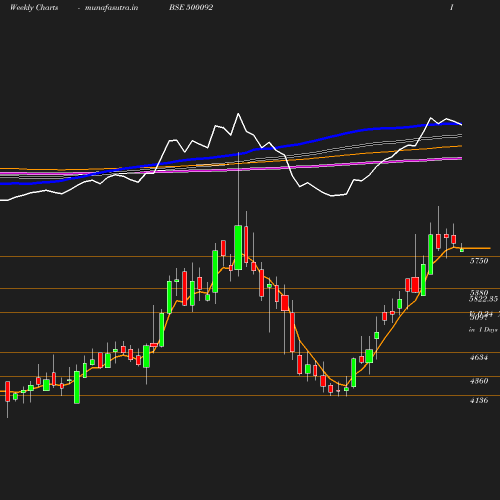Click the 5822.35 price value
The width and height of the screenshot is (500, 500).
point(483,299)
